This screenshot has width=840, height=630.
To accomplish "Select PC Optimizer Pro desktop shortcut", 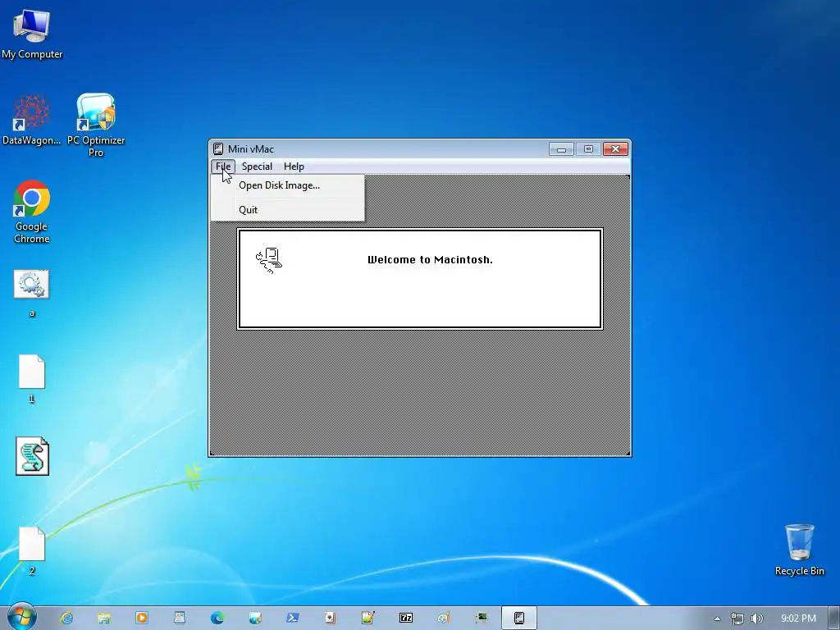I will click(96, 125).
